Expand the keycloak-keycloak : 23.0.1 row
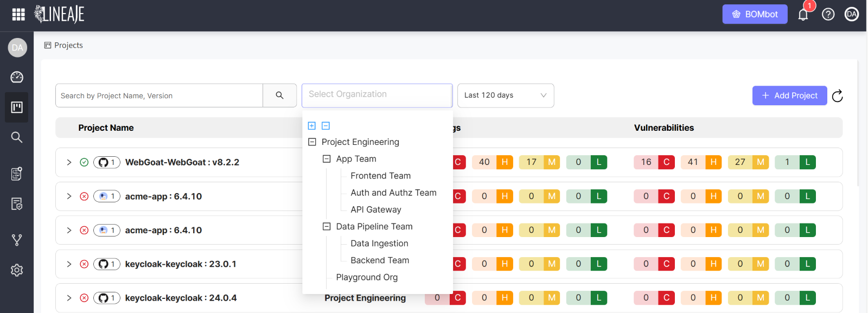 (69, 264)
